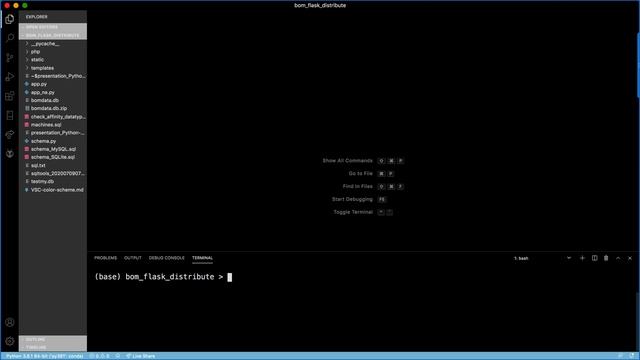Kill the terminal with trash icon
The width and height of the screenshot is (640, 360).
[606, 258]
